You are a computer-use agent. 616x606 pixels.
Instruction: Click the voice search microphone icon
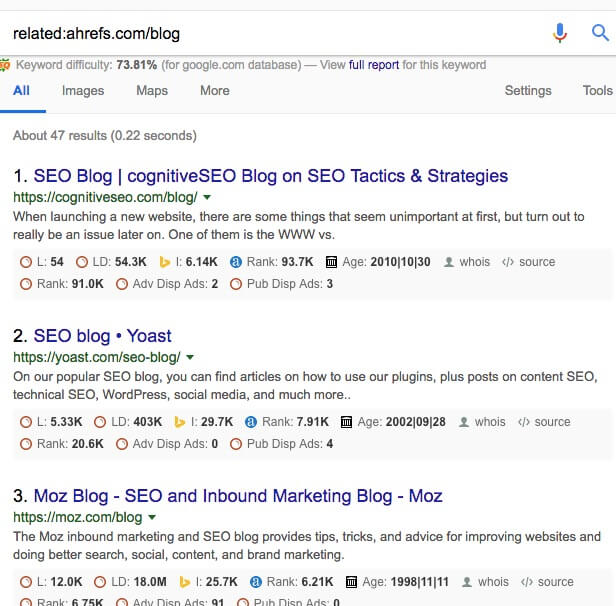560,33
